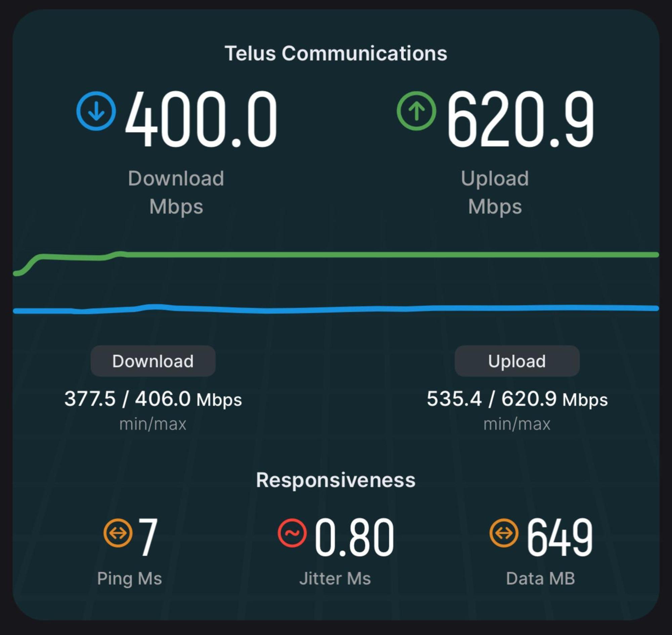Click the Responsiveness section heading
Screen dimensions: 672x635
(336, 480)
